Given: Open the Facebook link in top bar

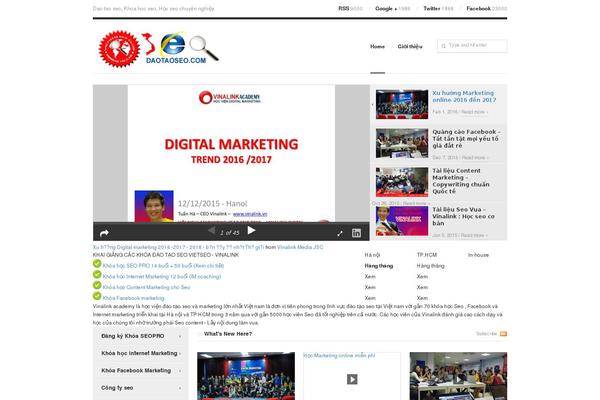Looking at the screenshot, I should (478, 8).
